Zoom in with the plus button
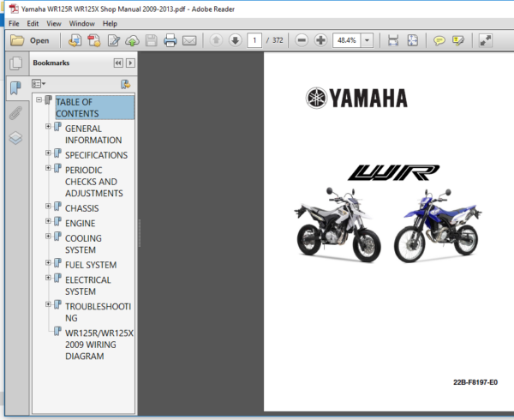The height and width of the screenshot is (420, 514). (x=320, y=40)
